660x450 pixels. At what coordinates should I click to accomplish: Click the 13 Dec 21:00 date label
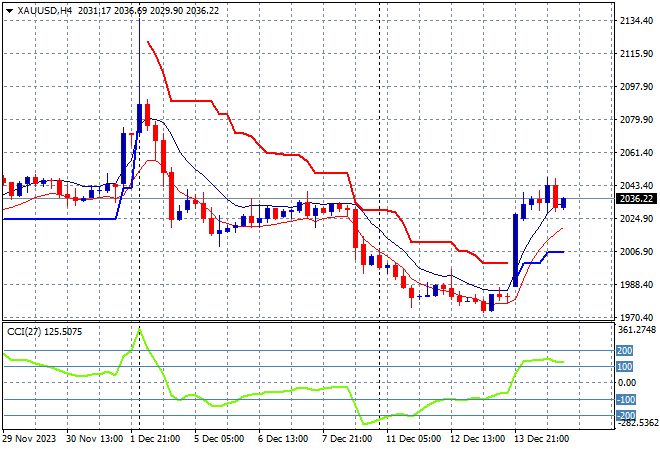[x=541, y=438]
